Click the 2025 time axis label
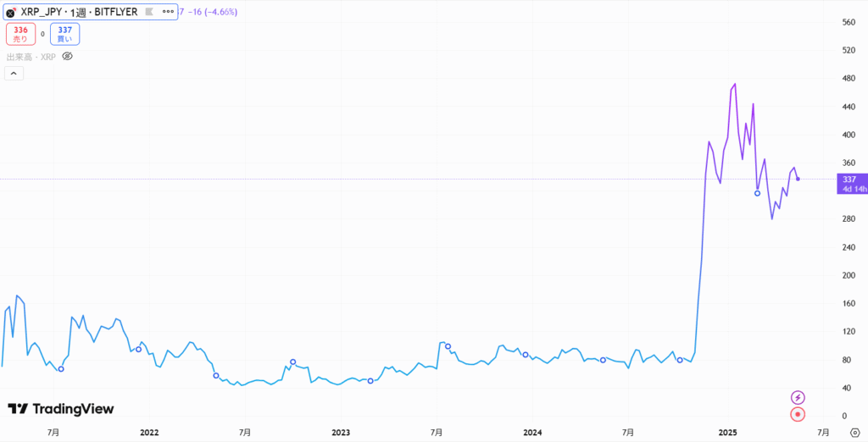The height and width of the screenshot is (442, 868). click(x=728, y=432)
